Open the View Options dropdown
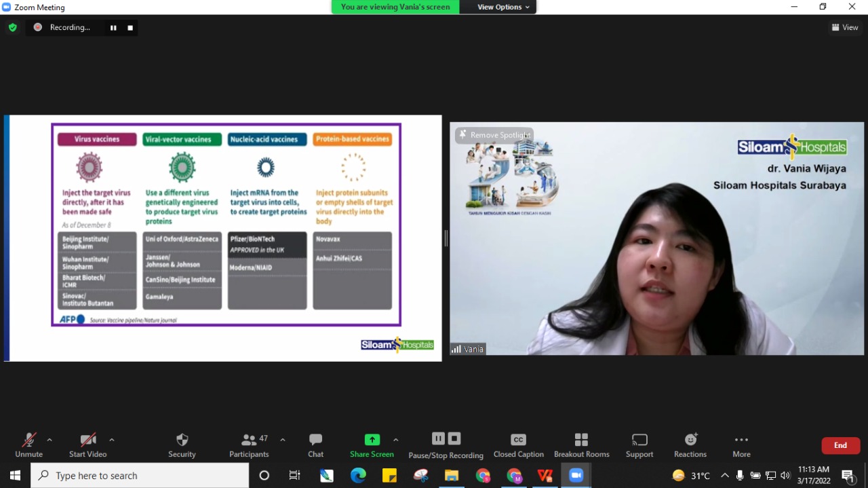Screen dimensions: 868x488 click(x=503, y=7)
